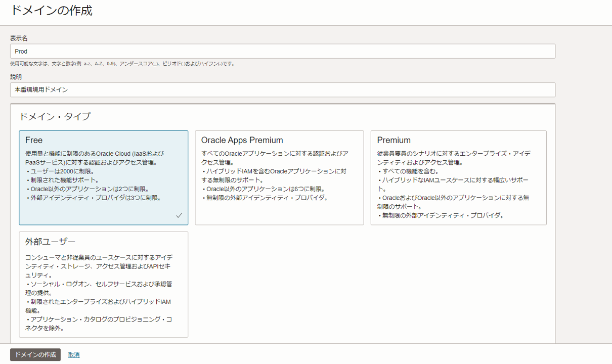Click the ドメイン・タイプ section heading

(55, 116)
